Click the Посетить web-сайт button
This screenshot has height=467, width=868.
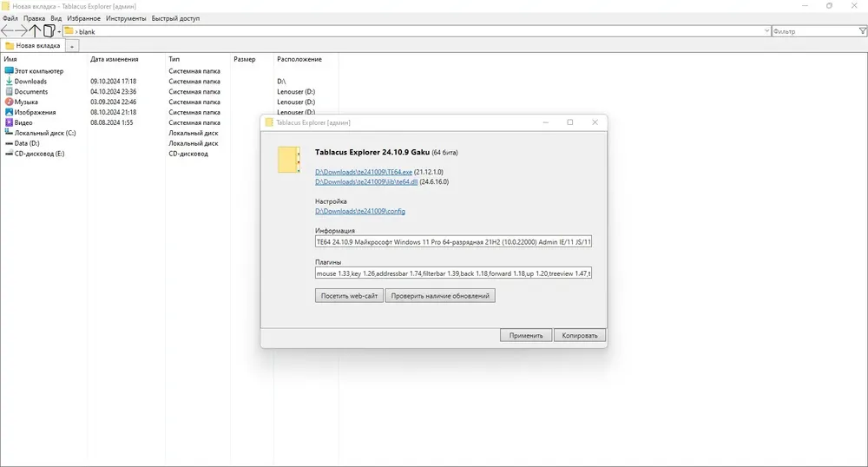(349, 296)
